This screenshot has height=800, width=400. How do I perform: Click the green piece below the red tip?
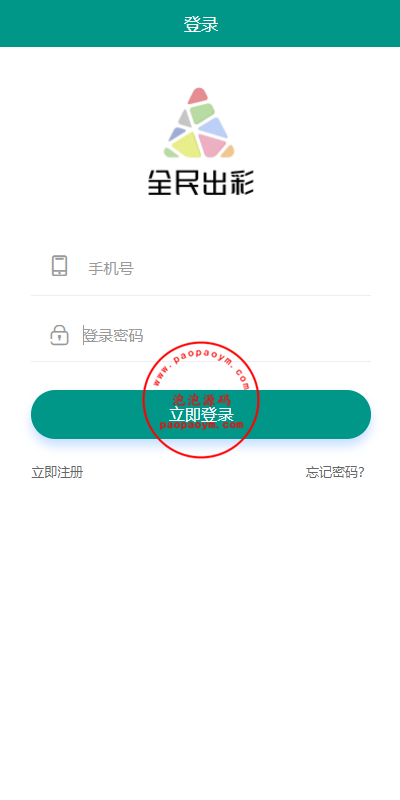[x=200, y=113]
